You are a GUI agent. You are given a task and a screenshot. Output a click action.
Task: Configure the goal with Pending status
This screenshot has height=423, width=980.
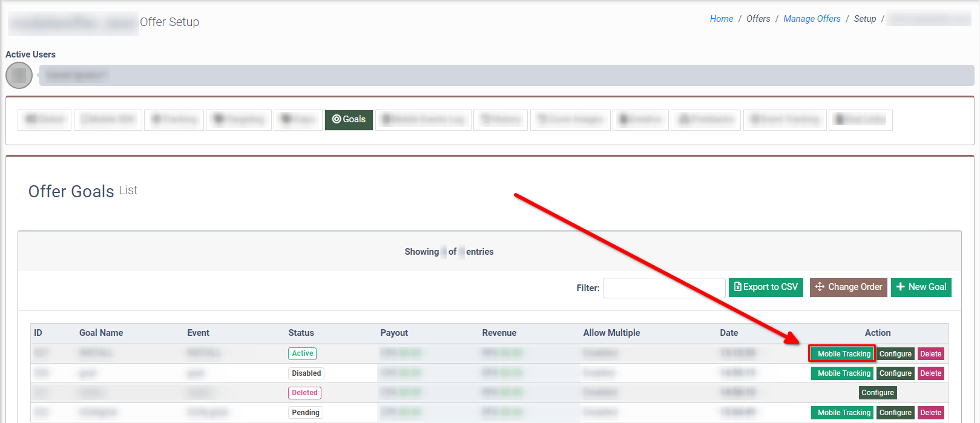[895, 413]
